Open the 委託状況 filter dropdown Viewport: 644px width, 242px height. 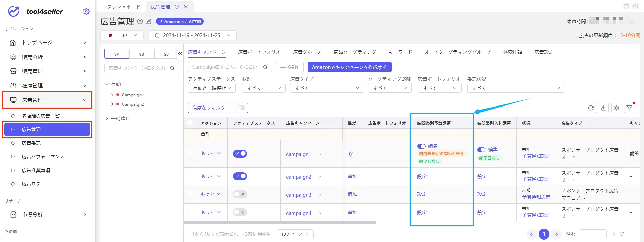516,88
